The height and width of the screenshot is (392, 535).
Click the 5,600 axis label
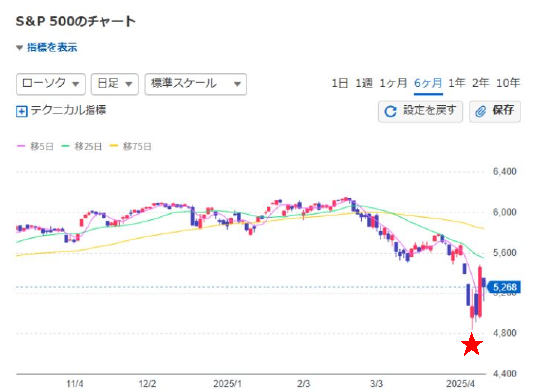(x=505, y=253)
